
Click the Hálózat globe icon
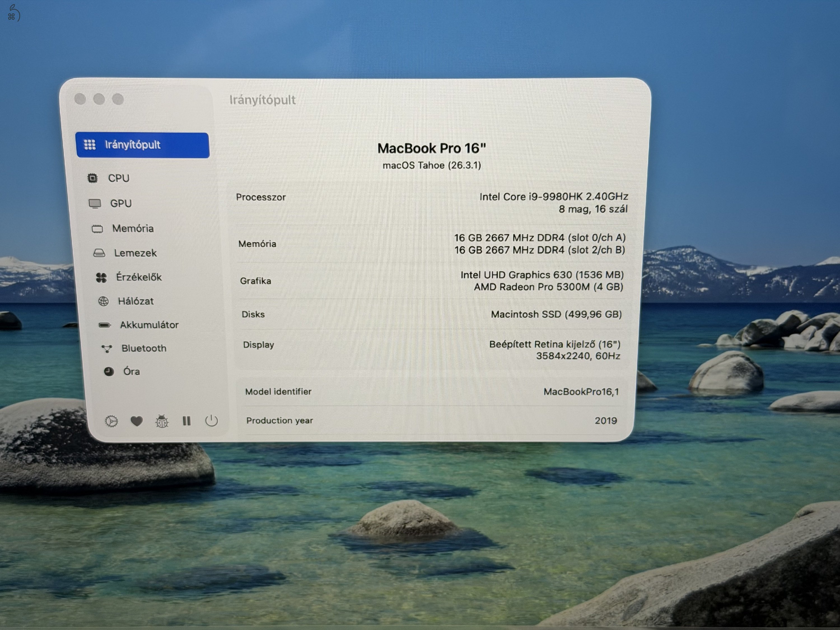point(103,301)
